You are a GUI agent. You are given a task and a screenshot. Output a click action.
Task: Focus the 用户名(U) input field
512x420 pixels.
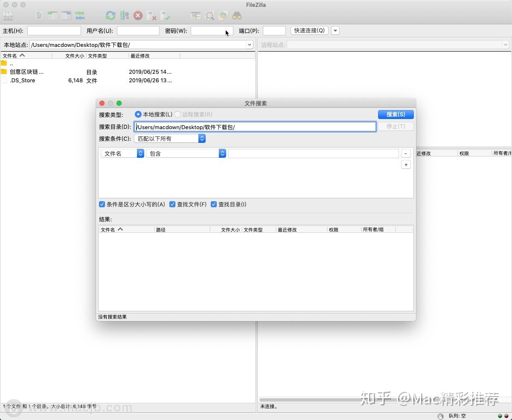click(x=138, y=31)
